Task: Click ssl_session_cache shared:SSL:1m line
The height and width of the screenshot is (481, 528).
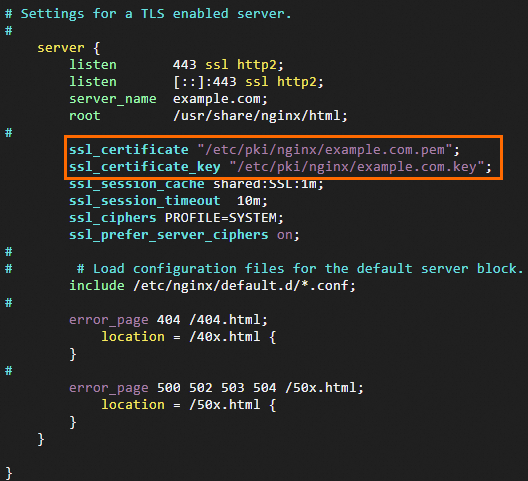Action: [196, 184]
